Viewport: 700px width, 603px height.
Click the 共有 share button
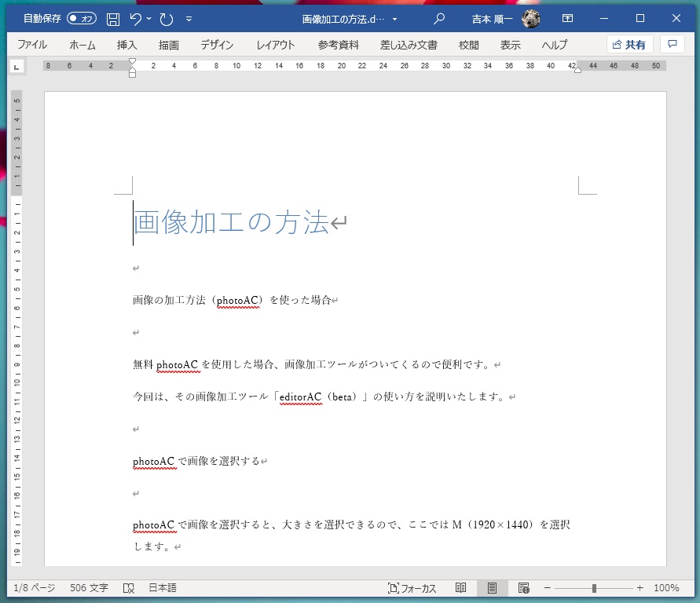tap(629, 45)
